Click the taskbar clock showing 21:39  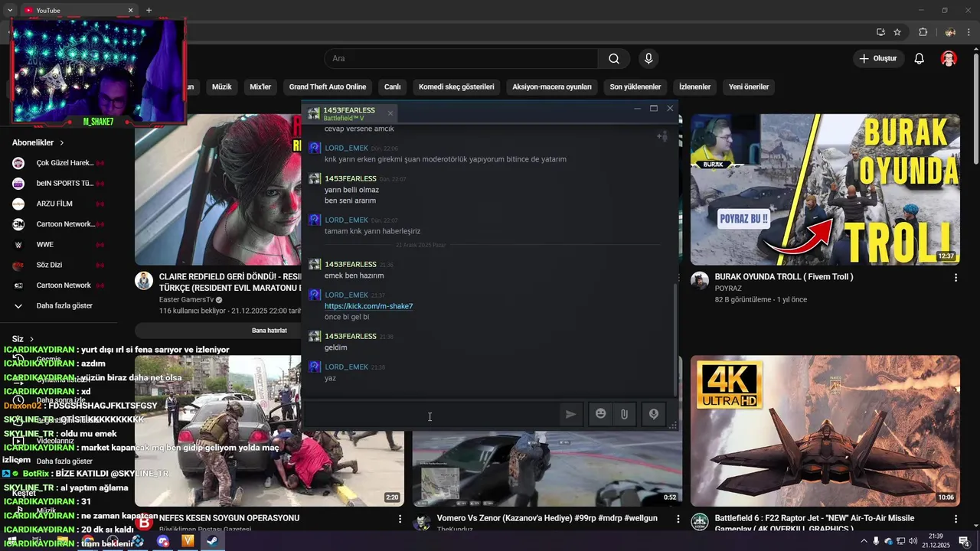tap(936, 541)
